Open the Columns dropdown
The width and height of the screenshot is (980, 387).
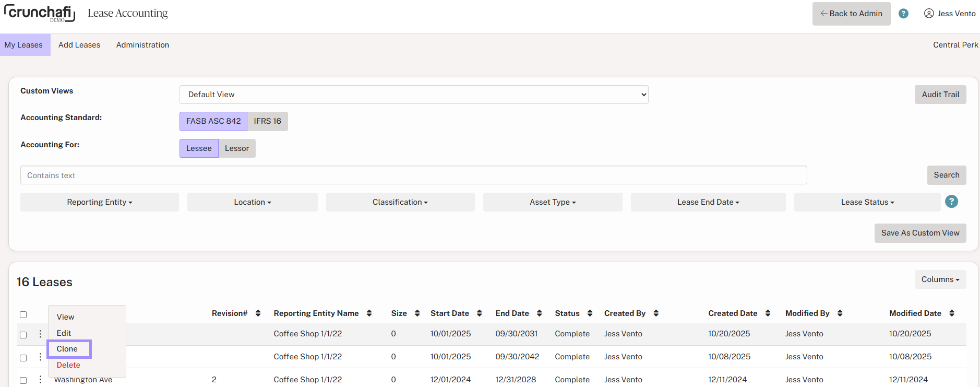click(940, 279)
